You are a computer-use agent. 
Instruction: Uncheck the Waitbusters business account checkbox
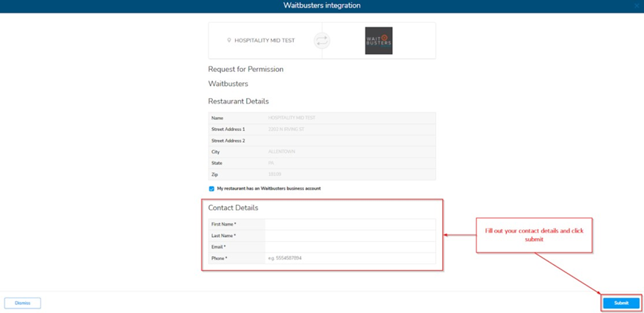tap(211, 189)
